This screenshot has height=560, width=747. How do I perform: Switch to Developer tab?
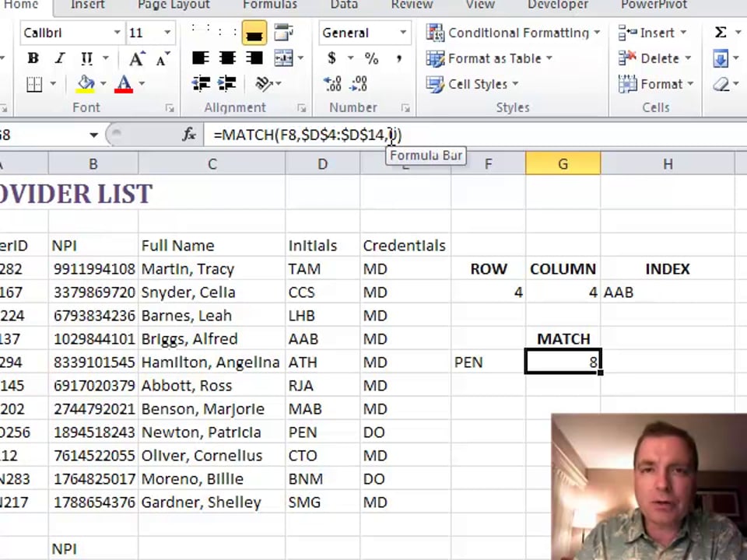pos(558,5)
